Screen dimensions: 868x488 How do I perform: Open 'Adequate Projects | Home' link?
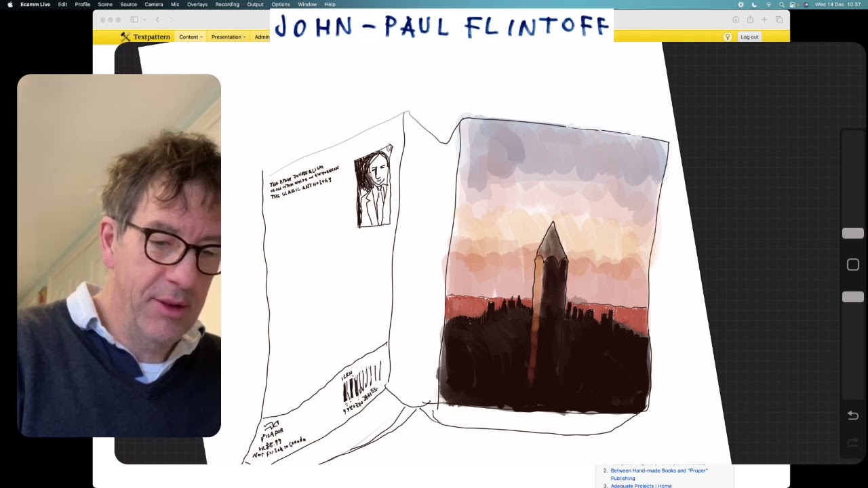point(641,485)
